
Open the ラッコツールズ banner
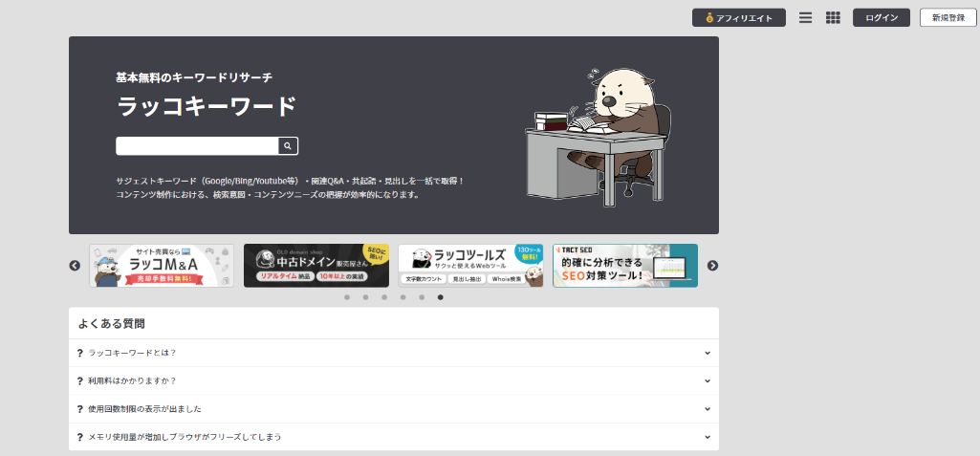tap(470, 266)
